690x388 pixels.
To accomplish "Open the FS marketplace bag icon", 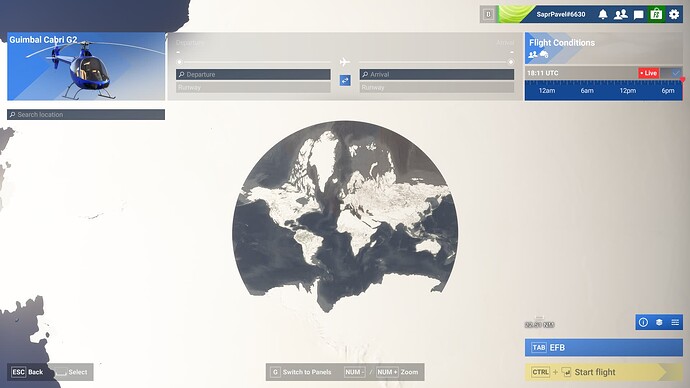I will 656,15.
